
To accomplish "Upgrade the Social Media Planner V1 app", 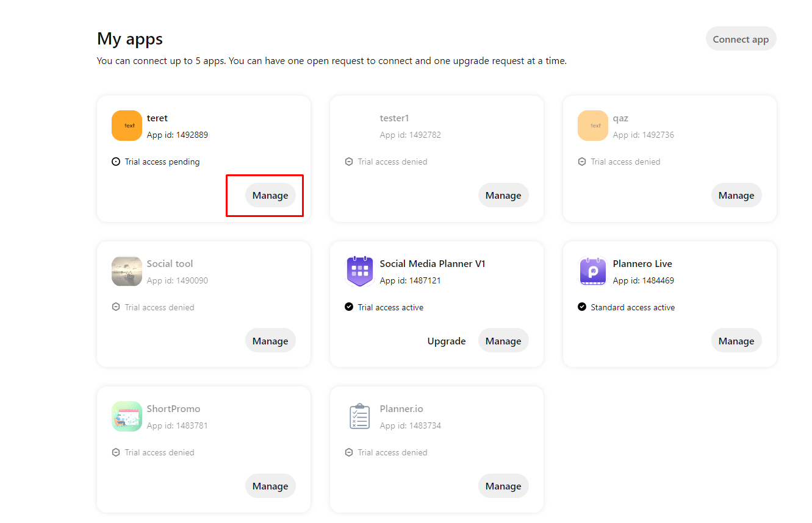I will [446, 341].
